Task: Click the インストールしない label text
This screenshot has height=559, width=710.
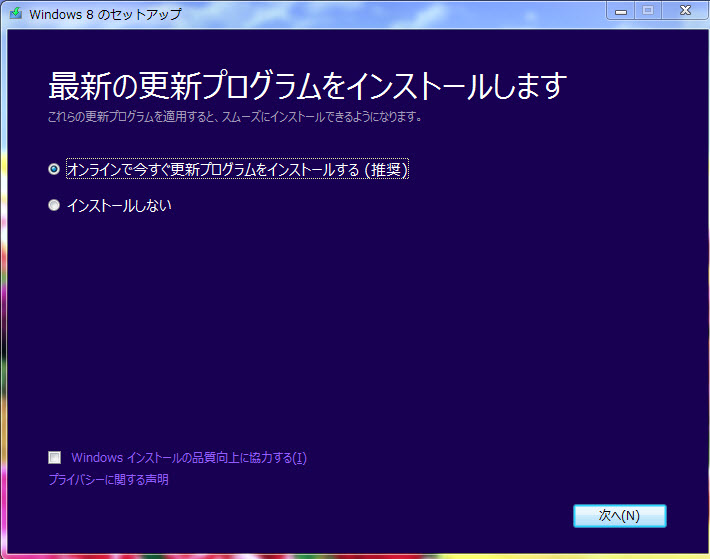Action: [x=120, y=206]
